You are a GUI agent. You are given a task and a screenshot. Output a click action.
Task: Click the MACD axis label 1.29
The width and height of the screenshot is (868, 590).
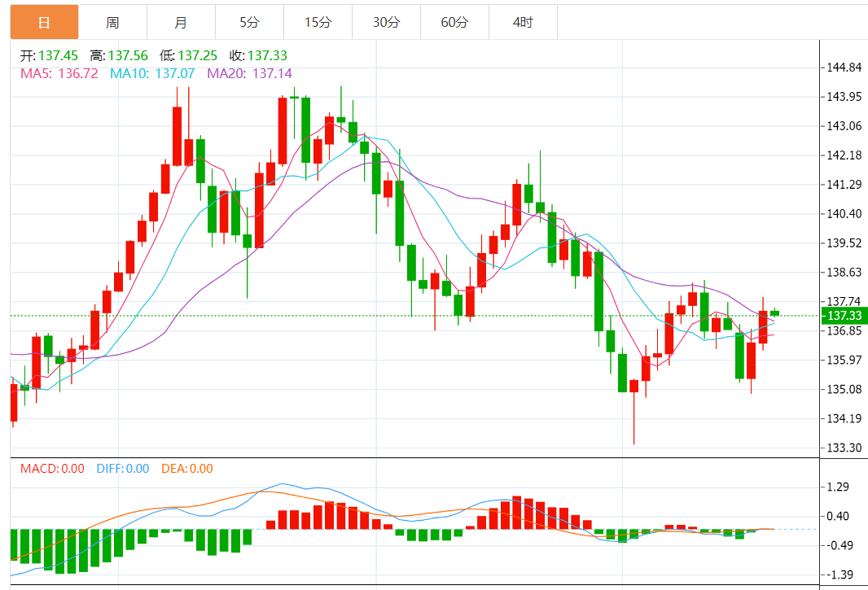[838, 487]
